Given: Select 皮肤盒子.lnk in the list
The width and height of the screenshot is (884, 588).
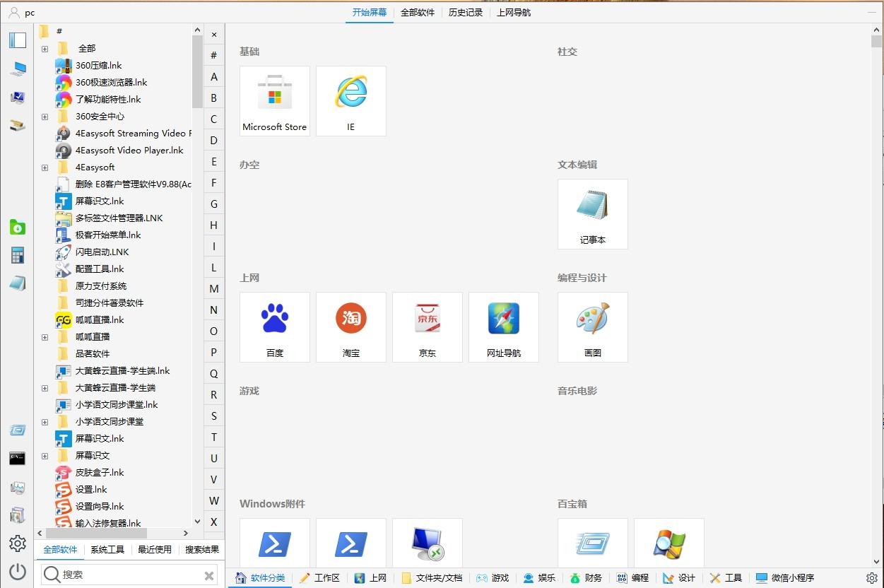Looking at the screenshot, I should click(x=100, y=472).
